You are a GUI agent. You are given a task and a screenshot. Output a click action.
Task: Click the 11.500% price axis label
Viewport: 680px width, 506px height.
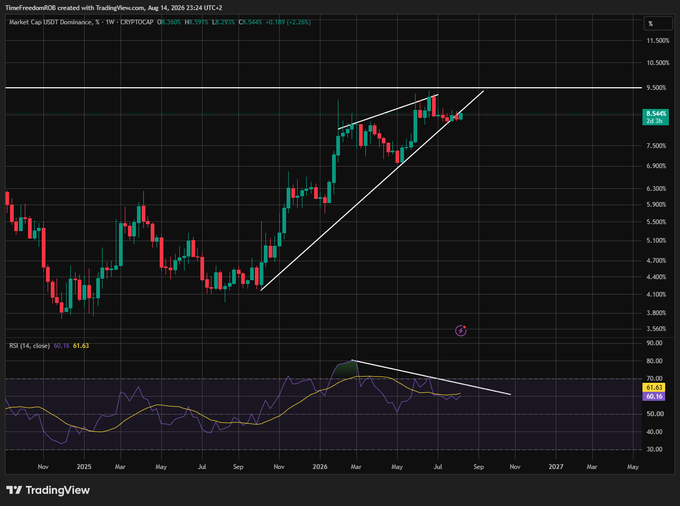tap(657, 41)
